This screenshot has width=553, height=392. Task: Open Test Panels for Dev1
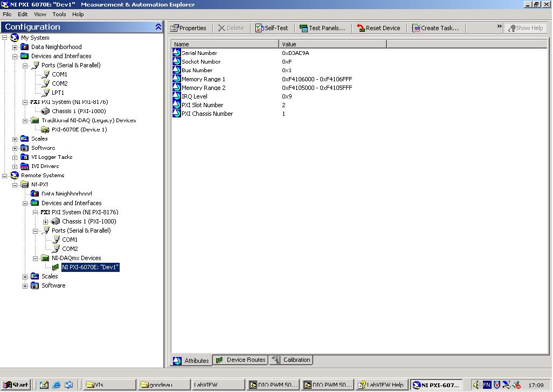(322, 28)
